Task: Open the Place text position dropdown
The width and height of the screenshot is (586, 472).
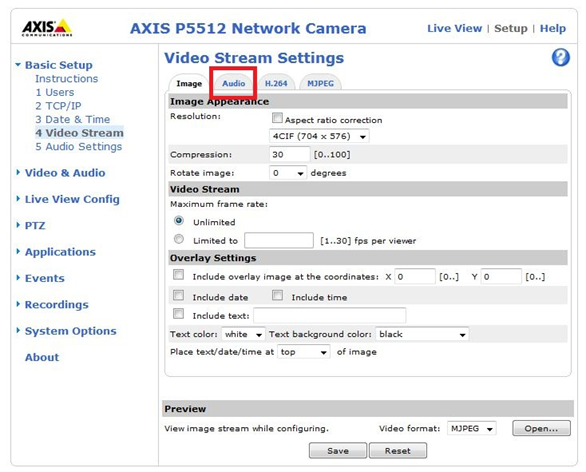Action: 303,352
